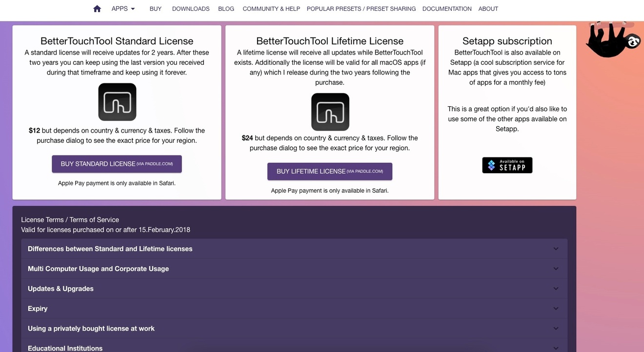Click the $12 price text
The width and height of the screenshot is (644, 352).
tap(34, 131)
